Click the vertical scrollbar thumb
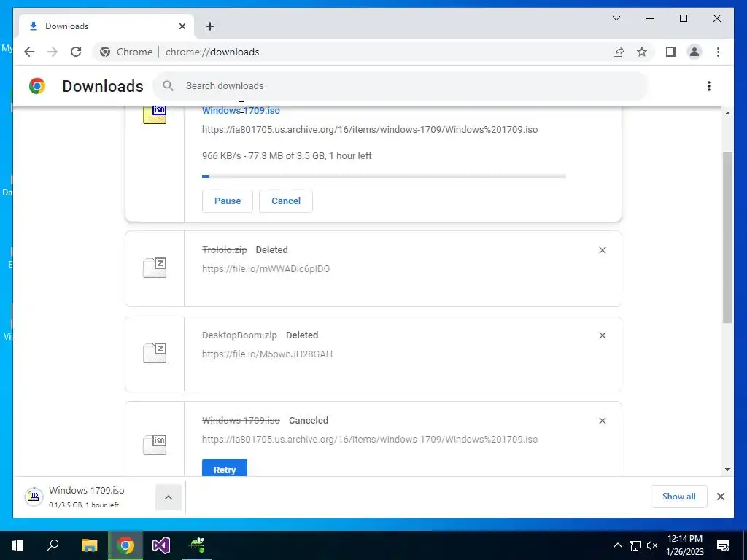 727,238
